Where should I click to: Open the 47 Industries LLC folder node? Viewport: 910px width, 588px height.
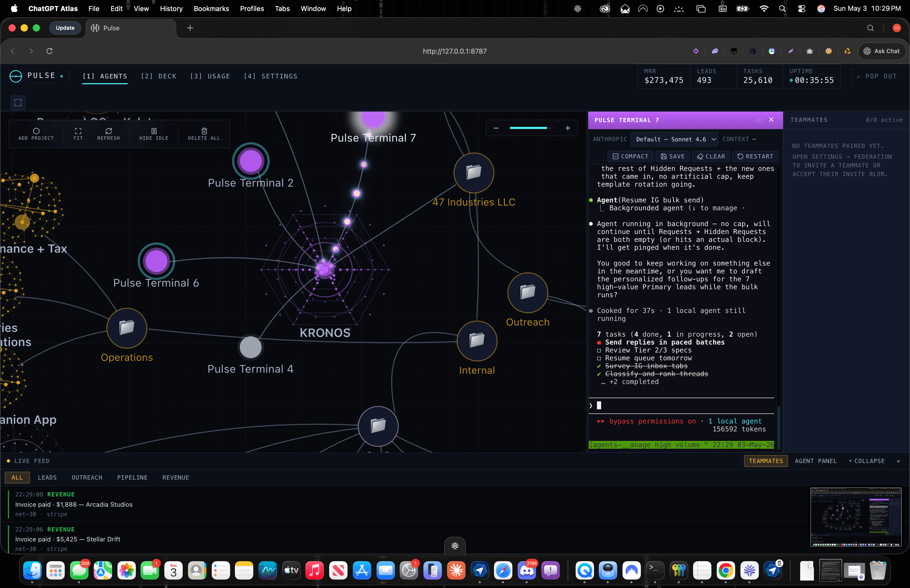coord(473,173)
